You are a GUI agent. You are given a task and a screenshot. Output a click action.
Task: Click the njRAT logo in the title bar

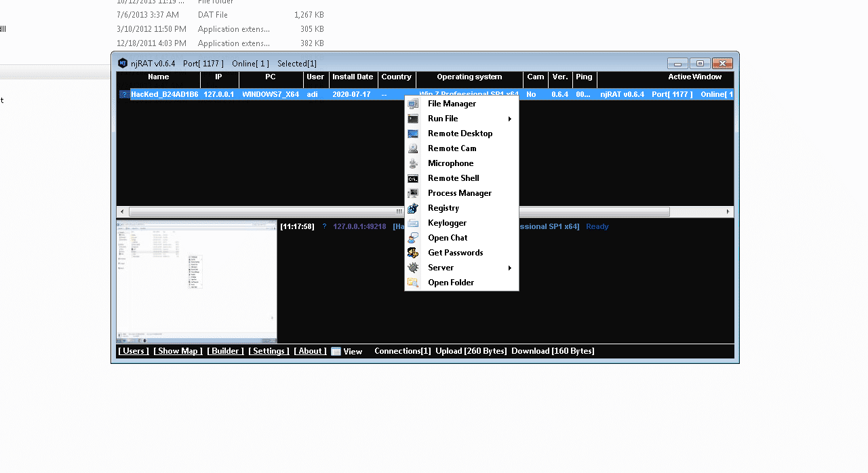123,62
